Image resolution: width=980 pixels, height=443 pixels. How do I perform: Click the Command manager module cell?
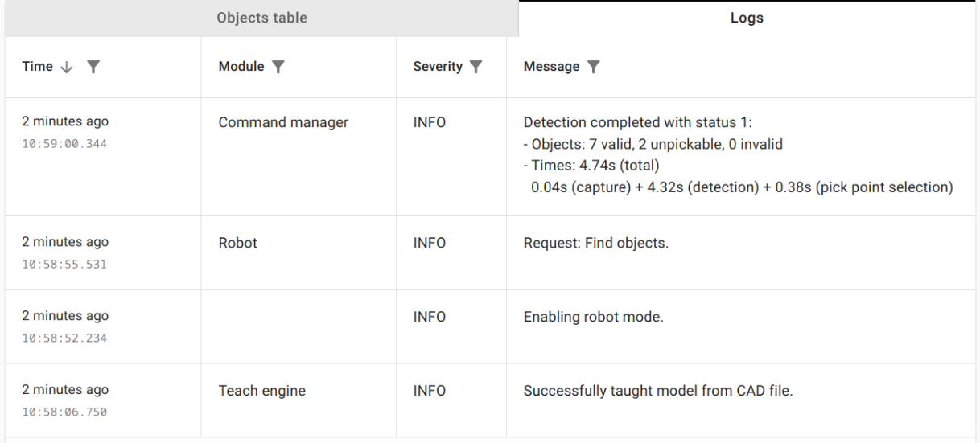point(283,123)
